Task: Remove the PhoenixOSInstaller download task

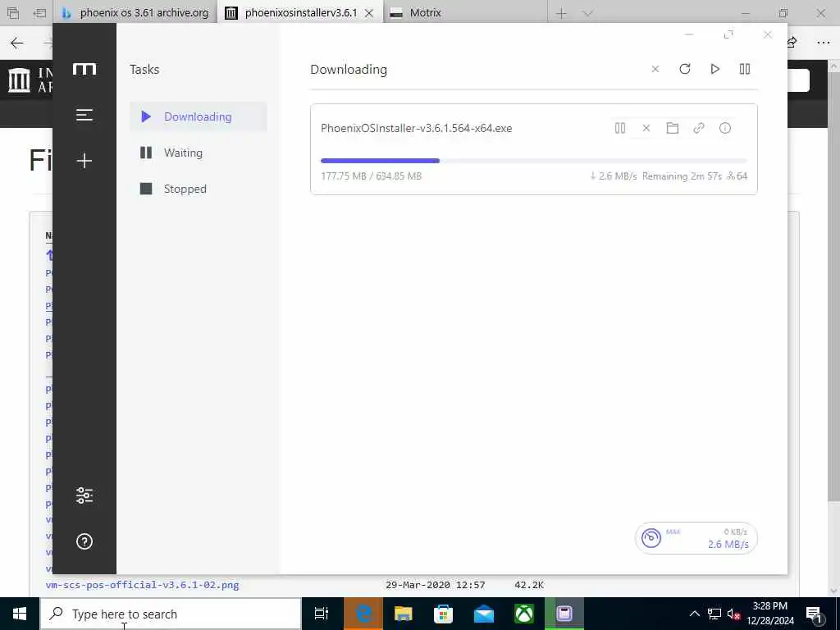Action: tap(646, 128)
